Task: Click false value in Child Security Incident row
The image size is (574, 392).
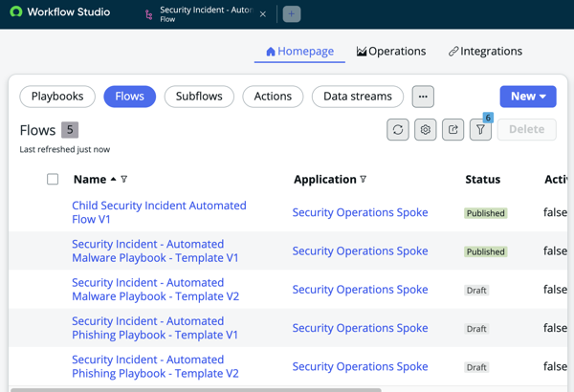Action: click(555, 212)
